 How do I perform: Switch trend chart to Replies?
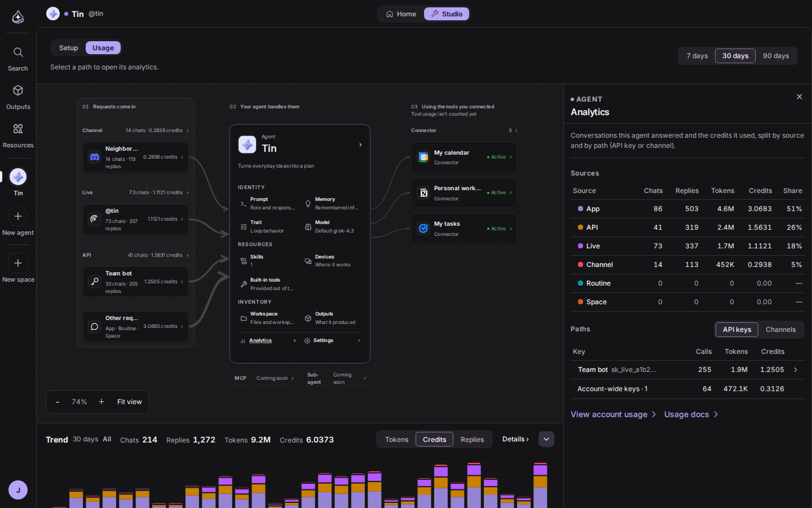tap(472, 440)
